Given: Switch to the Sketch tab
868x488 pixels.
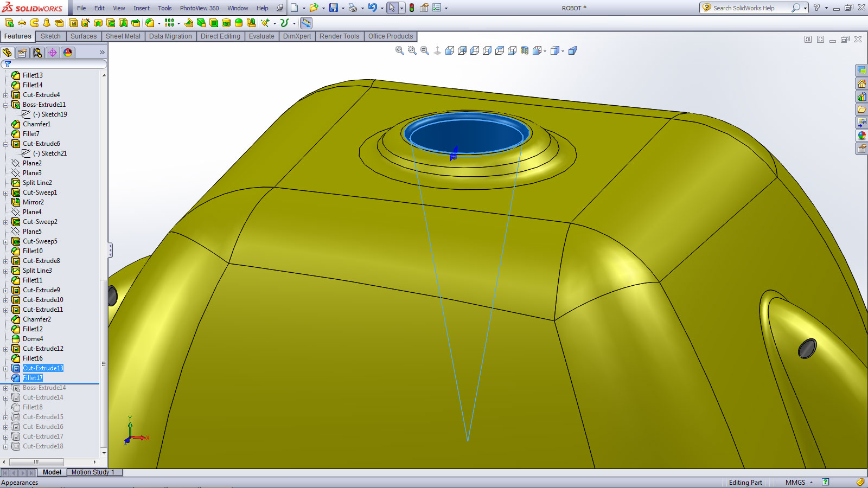Looking at the screenshot, I should [50, 36].
